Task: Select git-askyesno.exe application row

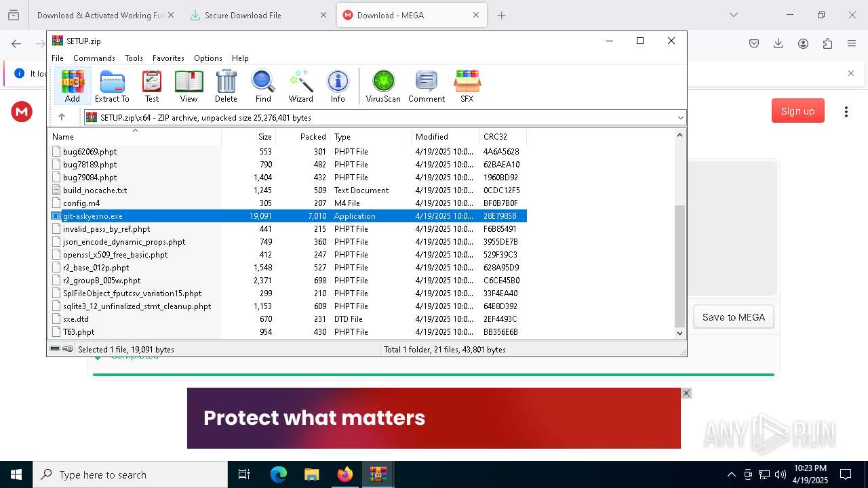Action: [288, 216]
